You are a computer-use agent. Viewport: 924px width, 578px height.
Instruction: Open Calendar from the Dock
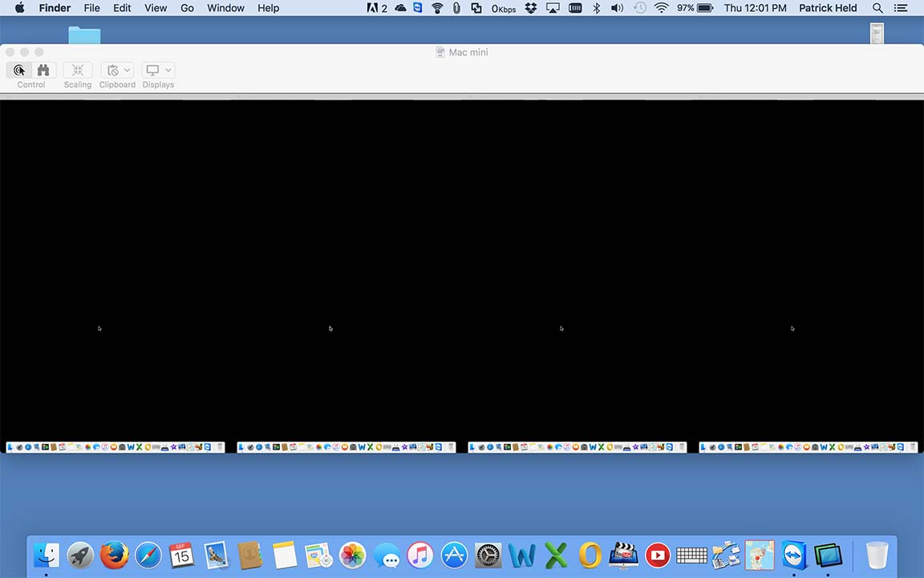tap(182, 555)
